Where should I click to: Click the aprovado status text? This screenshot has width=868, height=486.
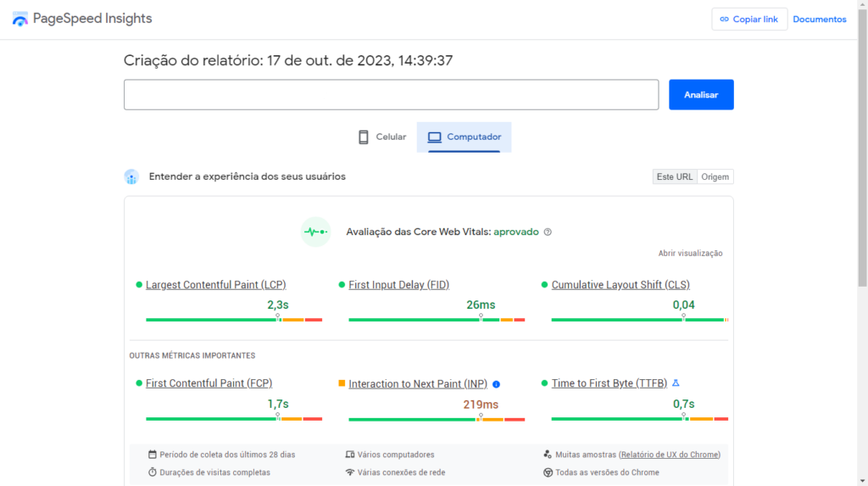click(516, 232)
